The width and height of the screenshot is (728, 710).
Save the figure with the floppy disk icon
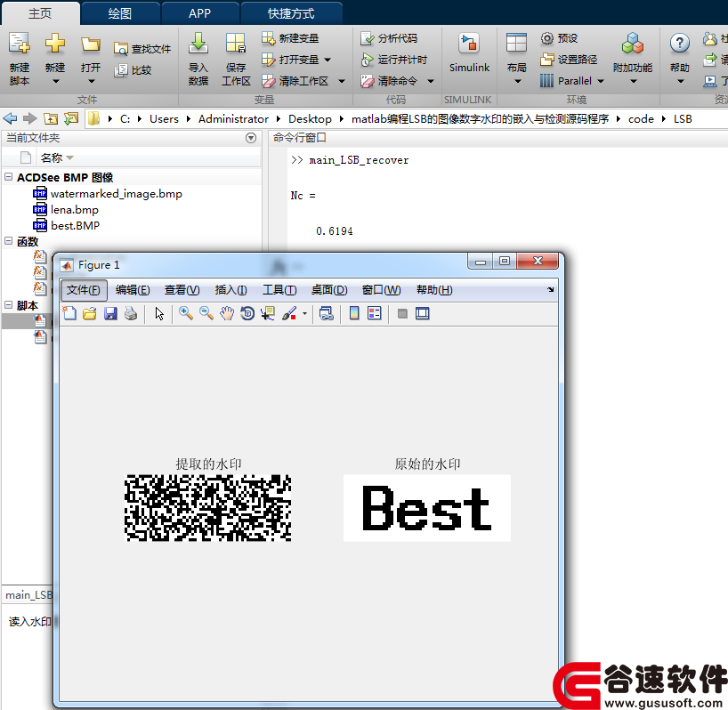110,314
